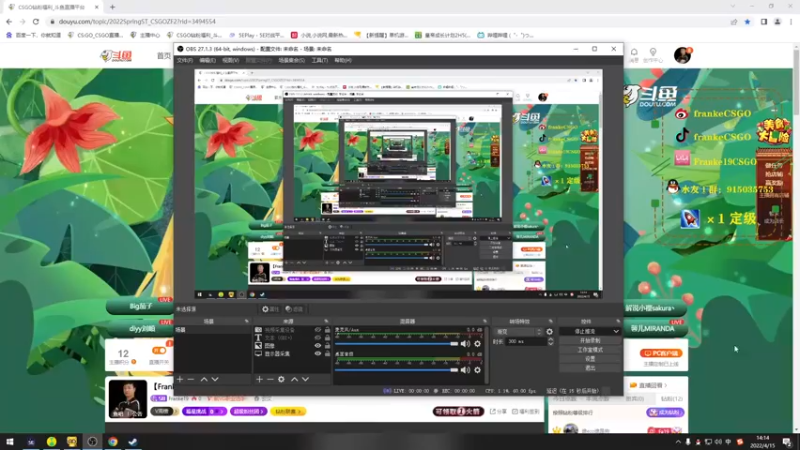Adjust transition duration spinner arrows
The image size is (800, 450).
551,341
